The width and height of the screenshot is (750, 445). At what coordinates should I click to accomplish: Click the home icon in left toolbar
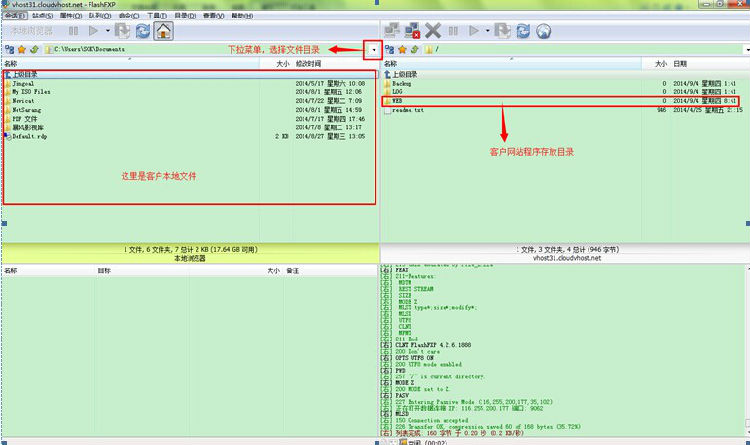coord(164,31)
